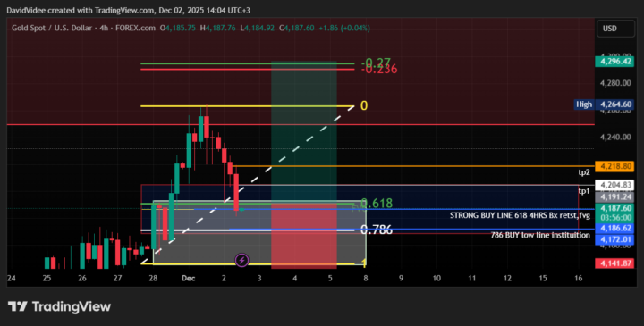This screenshot has height=326, width=644.
Task: Click the 4,280.00 price scale value
Action: point(614,83)
